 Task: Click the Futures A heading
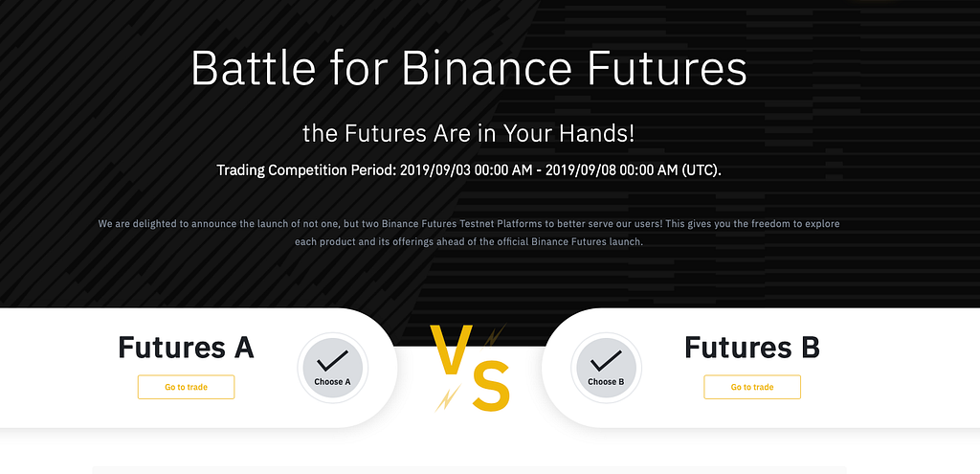[186, 347]
